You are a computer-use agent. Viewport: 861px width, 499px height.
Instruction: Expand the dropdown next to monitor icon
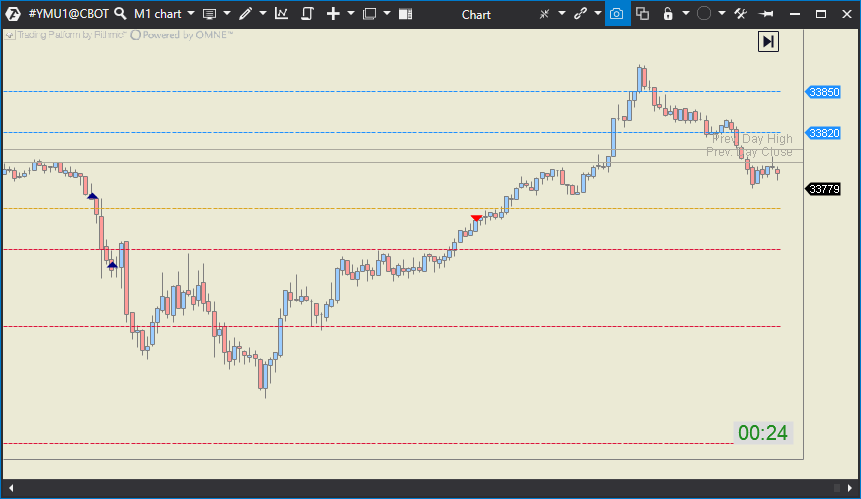click(227, 13)
